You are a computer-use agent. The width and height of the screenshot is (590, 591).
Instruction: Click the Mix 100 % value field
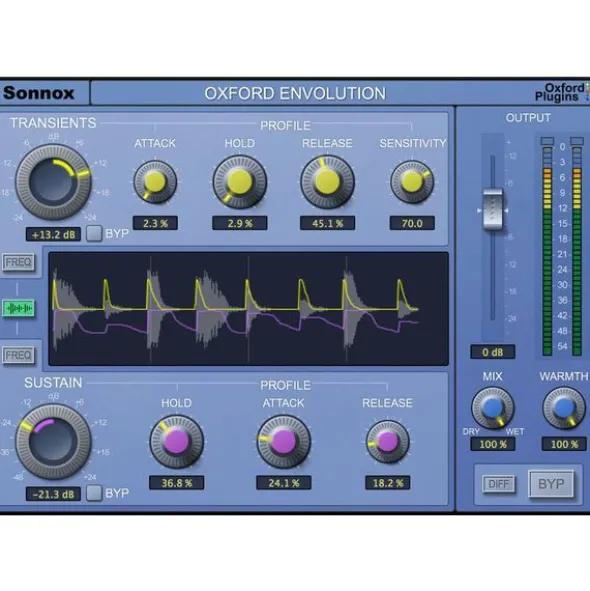(493, 444)
